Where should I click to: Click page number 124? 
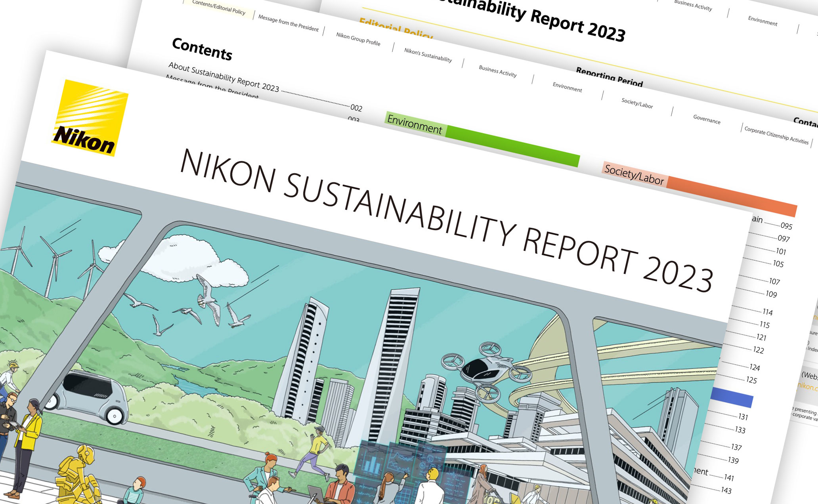(755, 367)
